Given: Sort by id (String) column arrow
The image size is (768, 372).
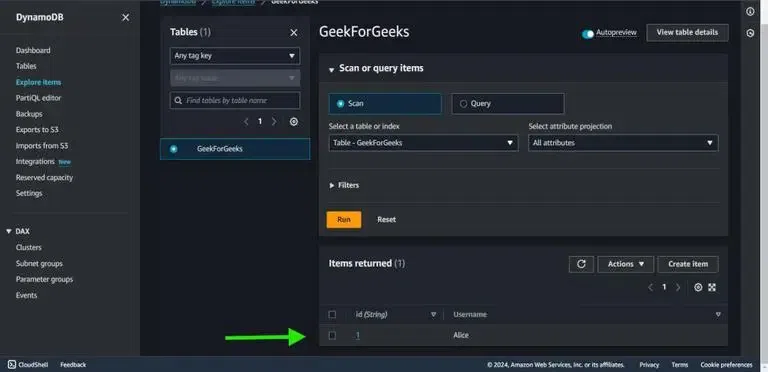Looking at the screenshot, I should click(x=433, y=315).
